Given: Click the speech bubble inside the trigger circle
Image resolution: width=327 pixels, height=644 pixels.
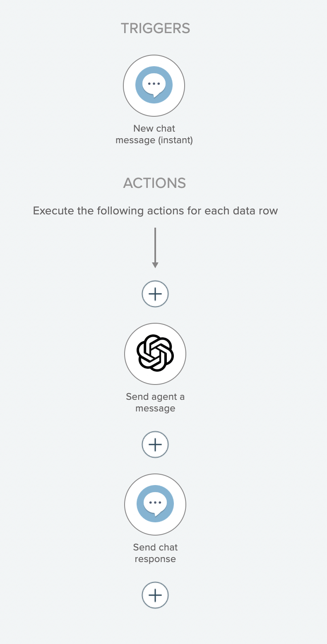Looking at the screenshot, I should [154, 84].
